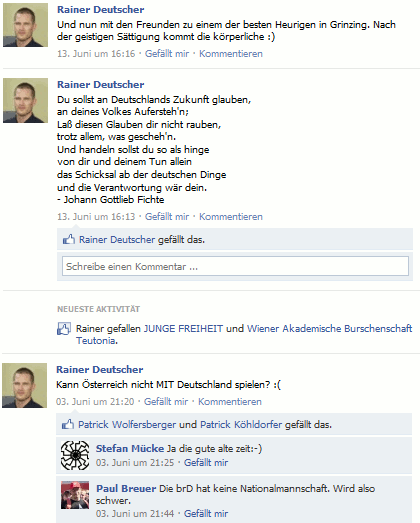Open Stefan Mücke's profile name link
The image size is (420, 523).
pyautogui.click(x=130, y=449)
